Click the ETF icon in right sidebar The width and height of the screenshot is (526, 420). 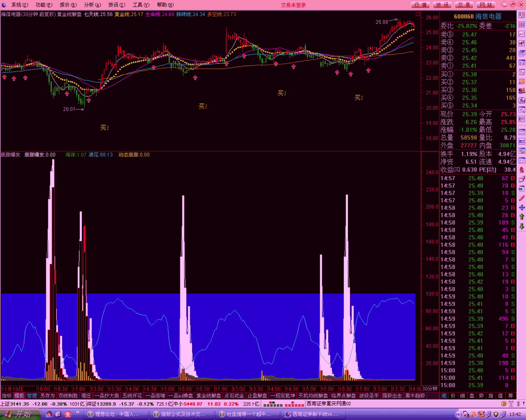point(522,119)
